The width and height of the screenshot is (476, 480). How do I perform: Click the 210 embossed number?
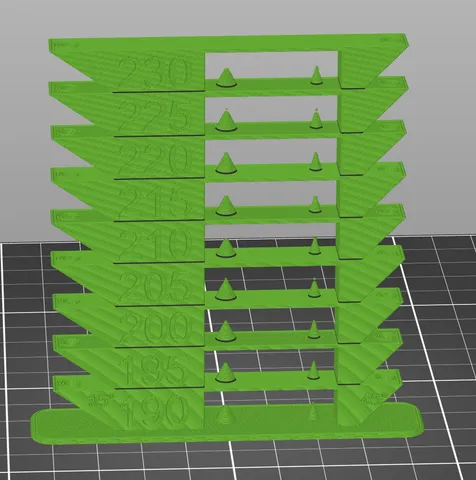tap(155, 245)
